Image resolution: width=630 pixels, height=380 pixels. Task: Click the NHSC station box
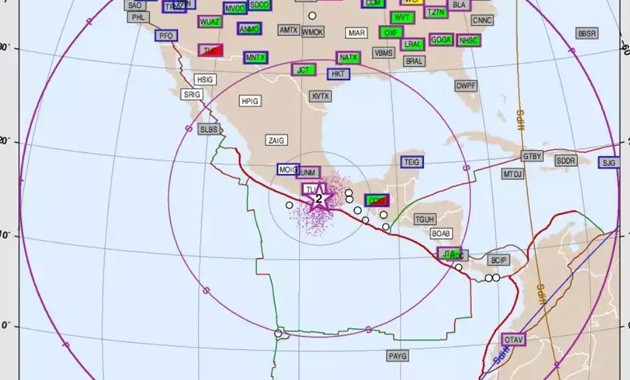click(x=468, y=41)
